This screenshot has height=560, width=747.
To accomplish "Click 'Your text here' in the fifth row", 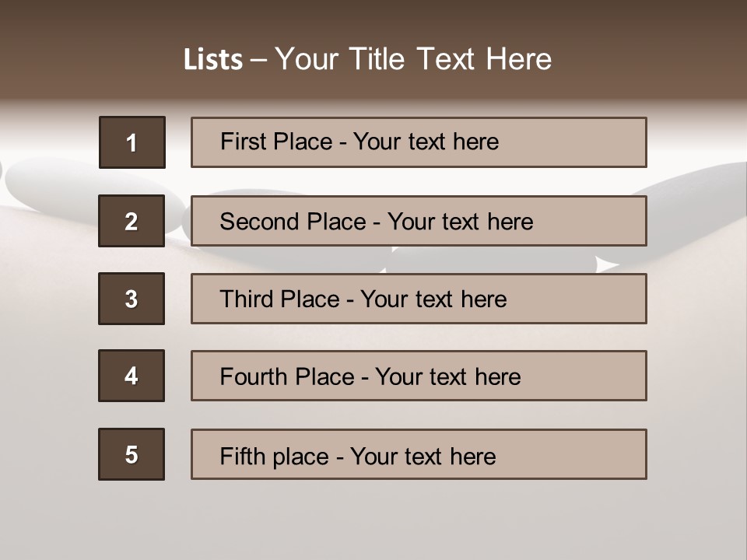I will (x=423, y=456).
